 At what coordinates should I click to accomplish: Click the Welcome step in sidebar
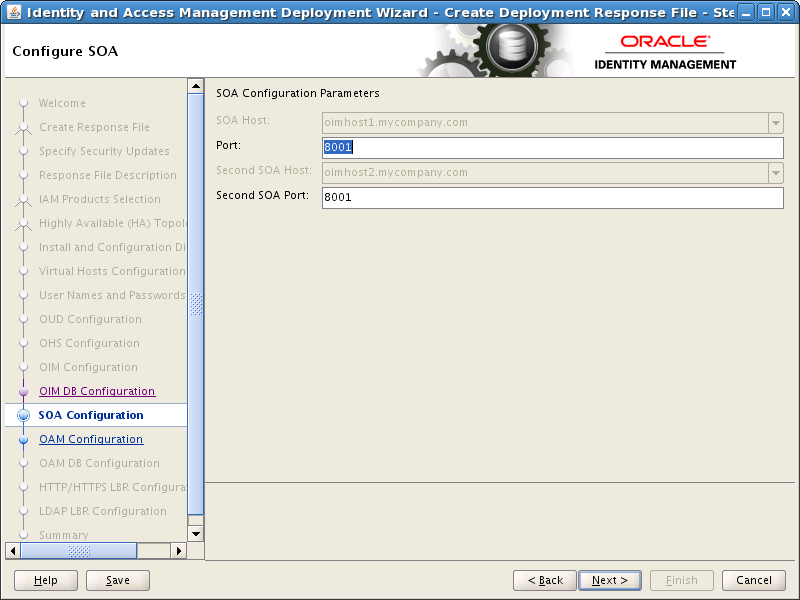[x=62, y=103]
